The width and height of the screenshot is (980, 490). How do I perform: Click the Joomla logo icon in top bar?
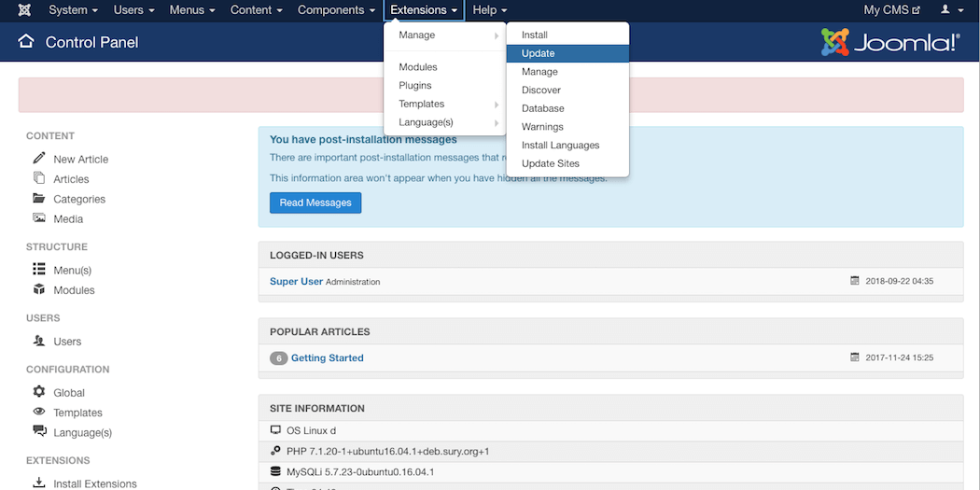click(25, 10)
